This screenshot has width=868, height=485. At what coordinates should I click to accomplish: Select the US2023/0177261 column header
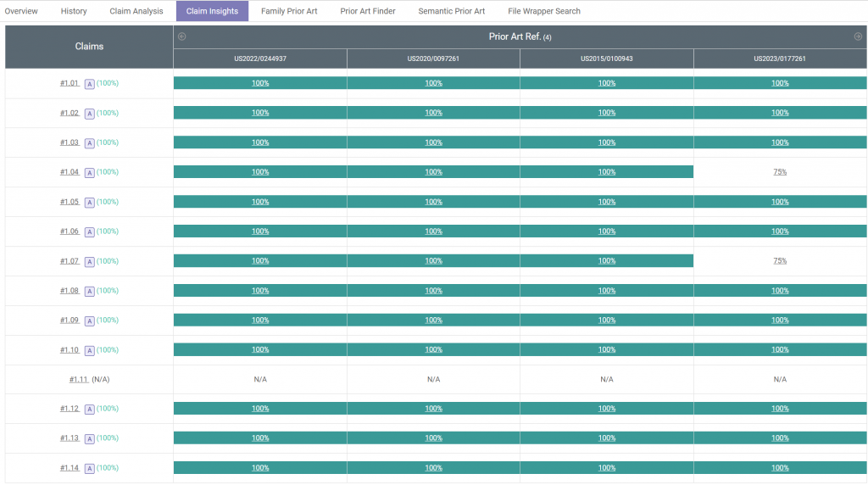tap(780, 59)
